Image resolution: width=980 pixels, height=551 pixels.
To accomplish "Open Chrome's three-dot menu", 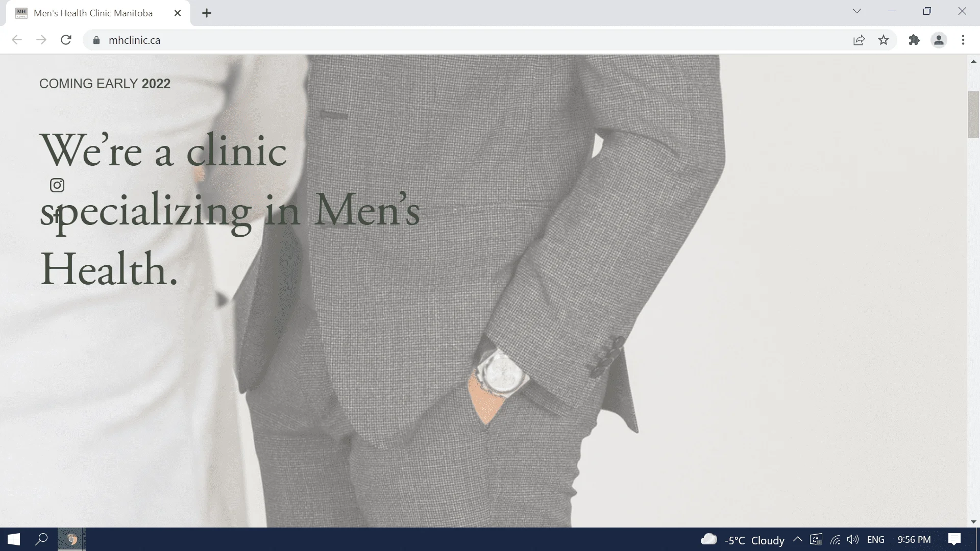I will click(x=963, y=40).
